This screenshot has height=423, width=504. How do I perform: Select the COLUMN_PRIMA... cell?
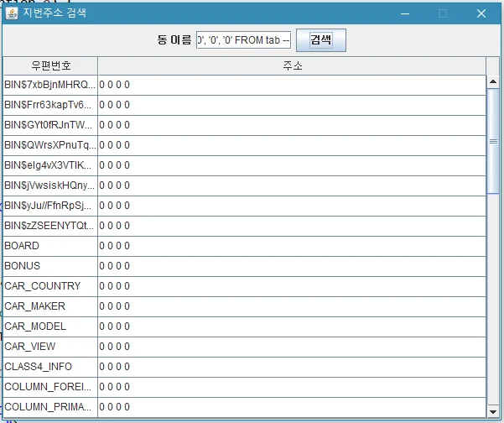[x=50, y=407]
